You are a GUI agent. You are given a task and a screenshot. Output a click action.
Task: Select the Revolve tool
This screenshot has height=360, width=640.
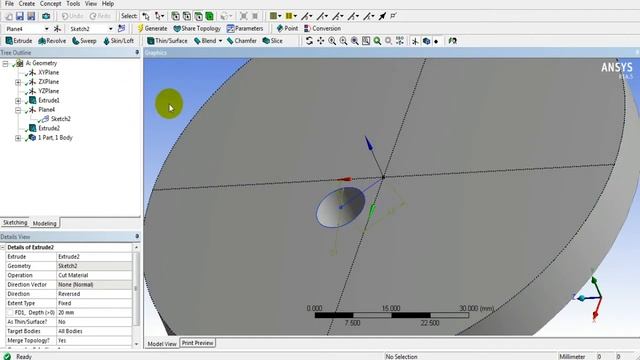(x=52, y=41)
